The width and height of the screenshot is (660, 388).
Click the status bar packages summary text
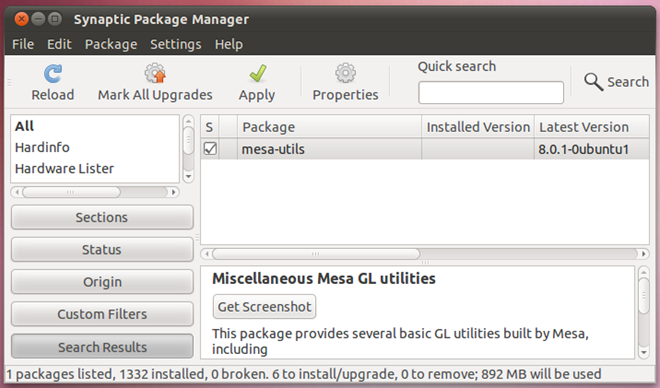(x=303, y=374)
